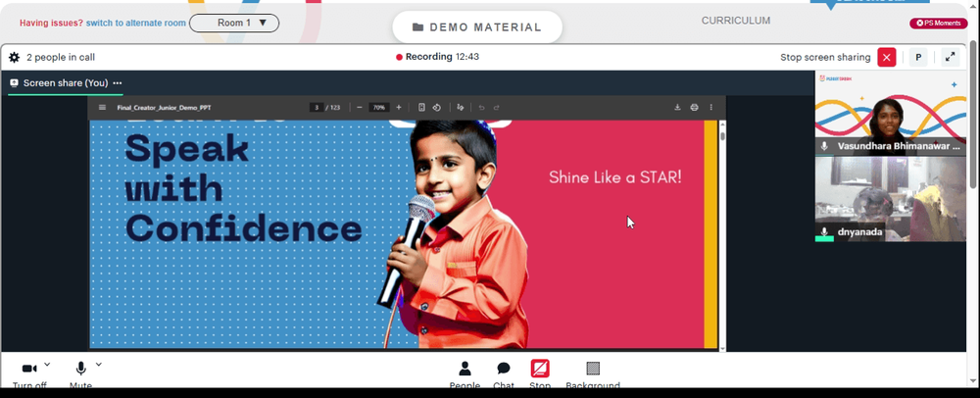
Task: Enter fullscreen with the expand arrows icon
Action: coord(950,57)
